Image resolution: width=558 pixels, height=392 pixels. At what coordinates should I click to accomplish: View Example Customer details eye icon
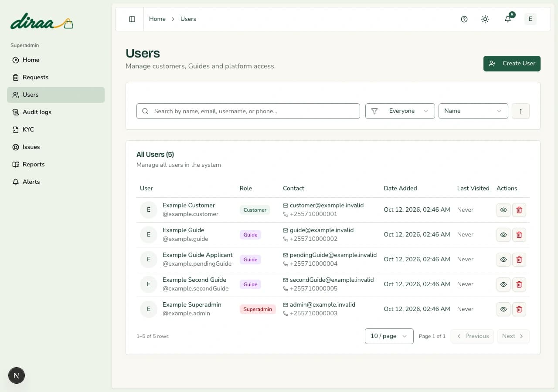(504, 210)
